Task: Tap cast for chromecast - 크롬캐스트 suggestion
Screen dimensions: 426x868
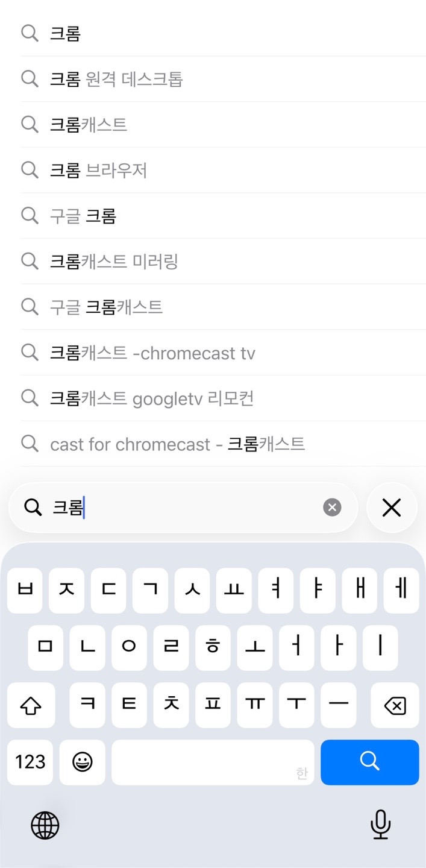Action: 177,444
